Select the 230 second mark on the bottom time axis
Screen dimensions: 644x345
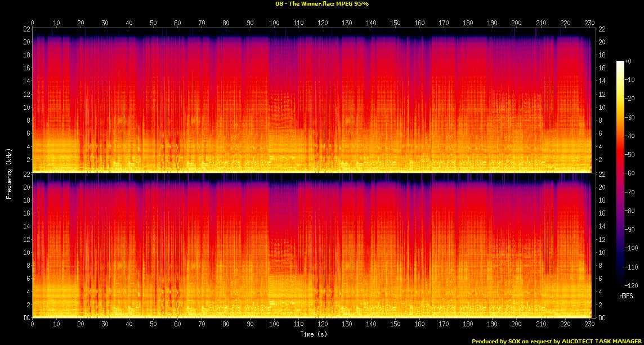pos(589,324)
